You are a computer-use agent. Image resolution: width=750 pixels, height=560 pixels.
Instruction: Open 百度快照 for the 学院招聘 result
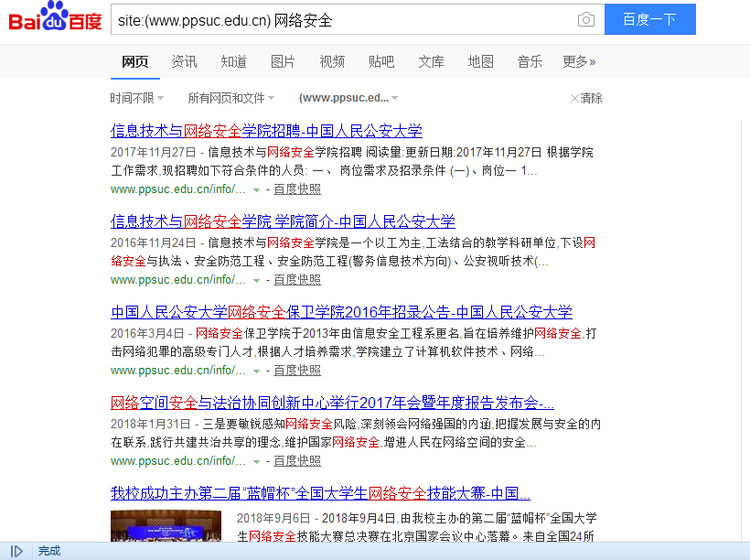pos(297,189)
